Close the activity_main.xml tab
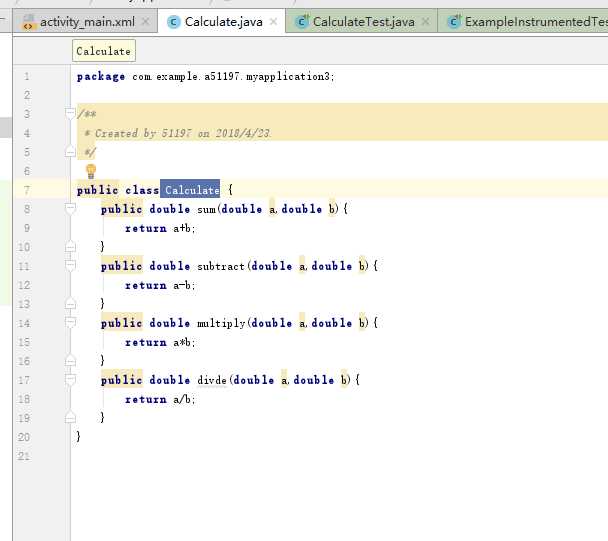Viewport: 608px width, 541px height. click(146, 22)
